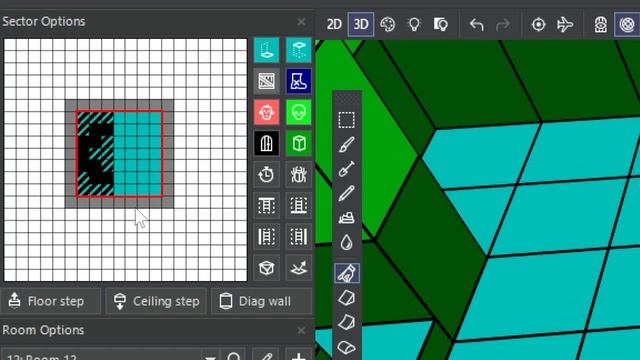Set sector ceiling with teal ceiling icon
This screenshot has width=640, height=360.
coord(299,50)
